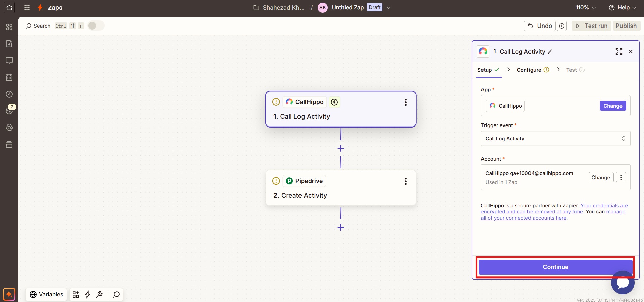The height and width of the screenshot is (302, 644).
Task: Open status icon with badge 2
Action: pyautogui.click(x=9, y=110)
